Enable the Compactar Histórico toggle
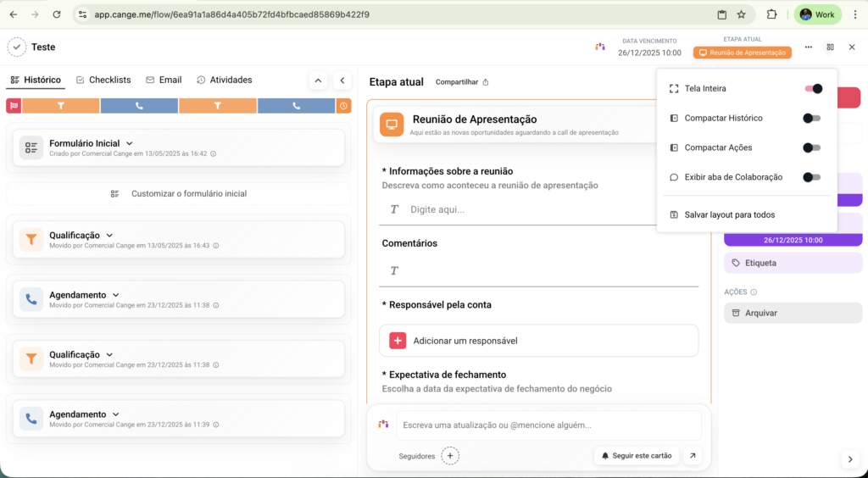Image resolution: width=868 pixels, height=478 pixels. click(x=812, y=119)
